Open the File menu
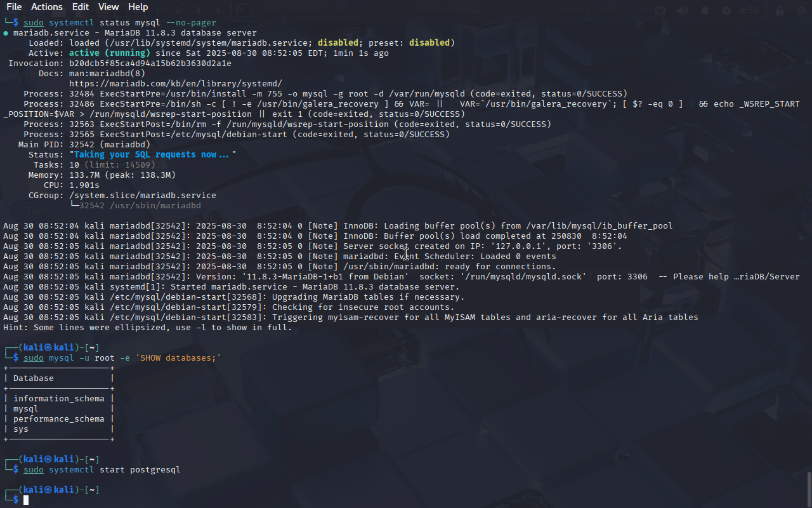 click(x=13, y=7)
